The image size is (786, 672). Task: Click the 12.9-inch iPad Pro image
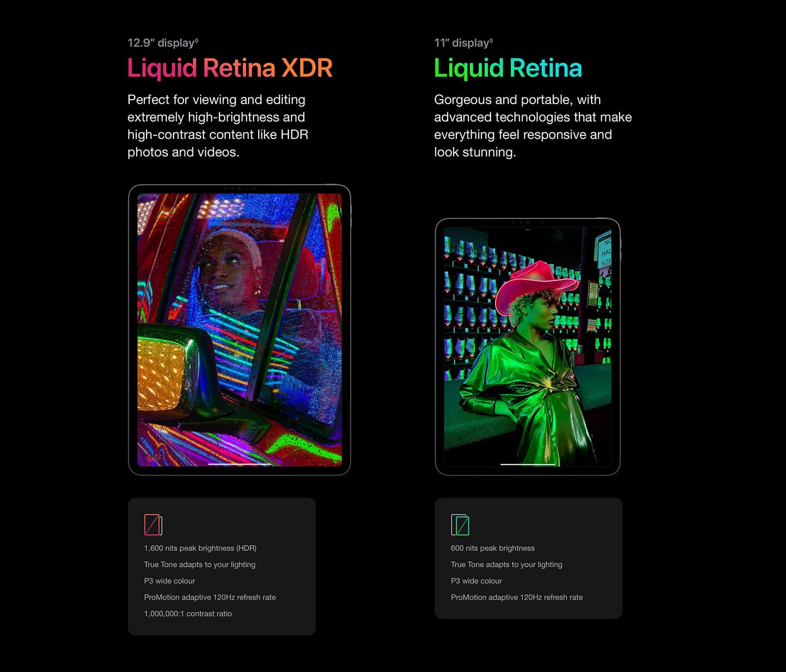tap(239, 330)
